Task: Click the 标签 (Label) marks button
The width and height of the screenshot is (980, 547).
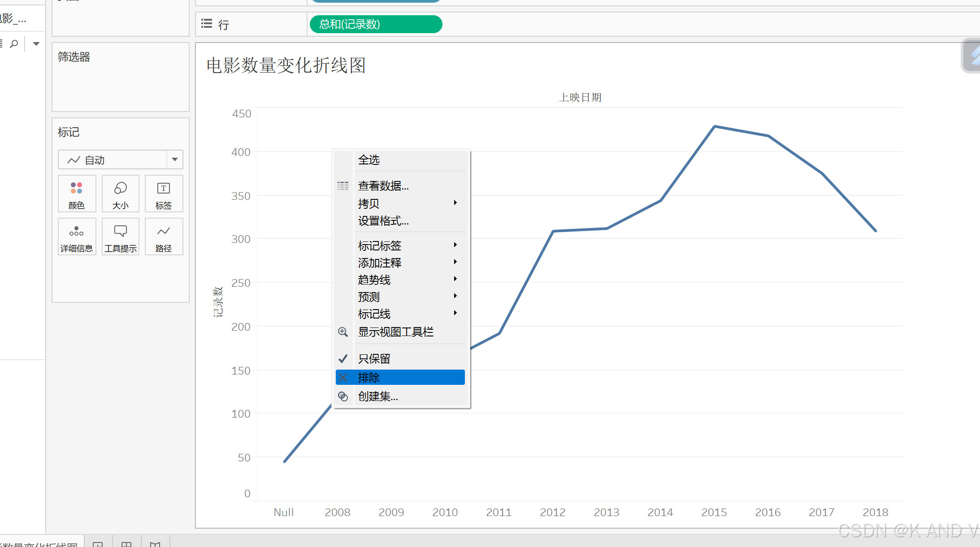Action: 164,194
